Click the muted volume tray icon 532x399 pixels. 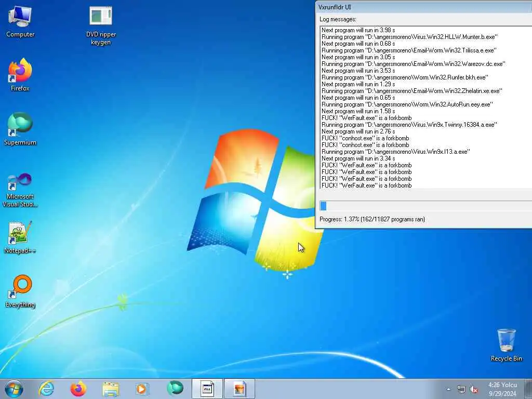474,389
